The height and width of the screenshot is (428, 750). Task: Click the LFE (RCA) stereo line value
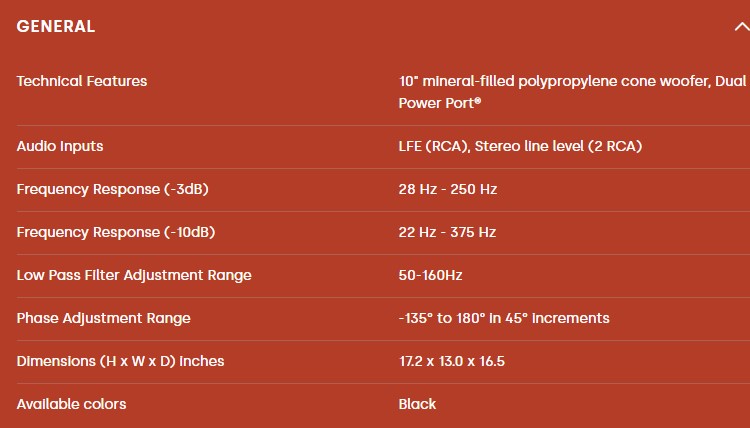[x=520, y=146]
